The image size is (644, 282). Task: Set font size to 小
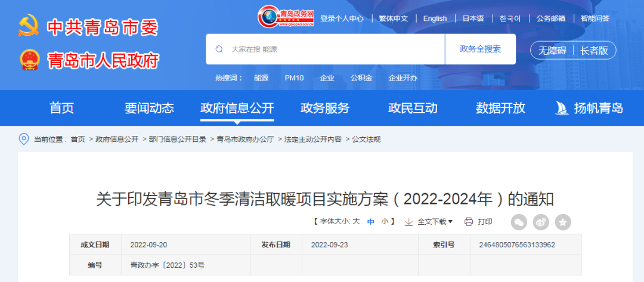coord(385,221)
